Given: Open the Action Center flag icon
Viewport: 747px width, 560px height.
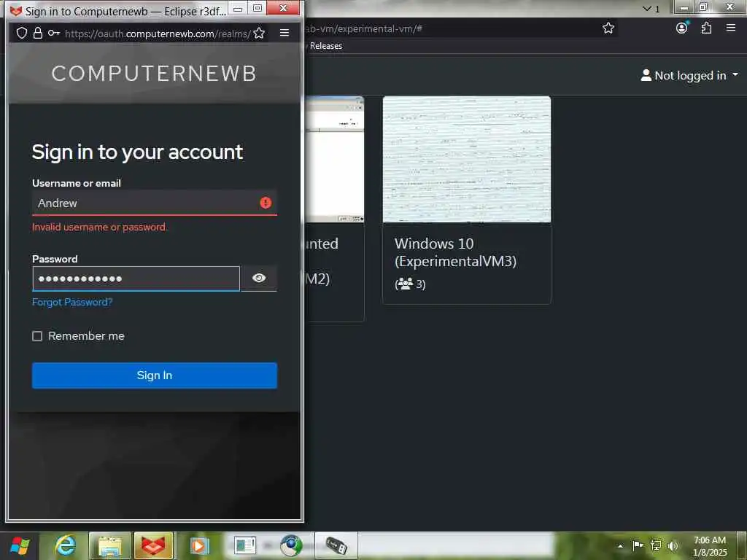Looking at the screenshot, I should 638,545.
